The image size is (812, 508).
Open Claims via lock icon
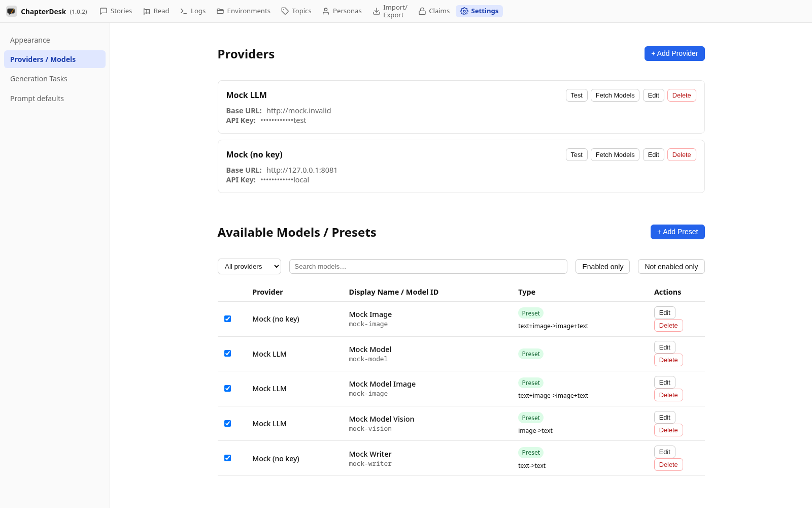tap(422, 11)
